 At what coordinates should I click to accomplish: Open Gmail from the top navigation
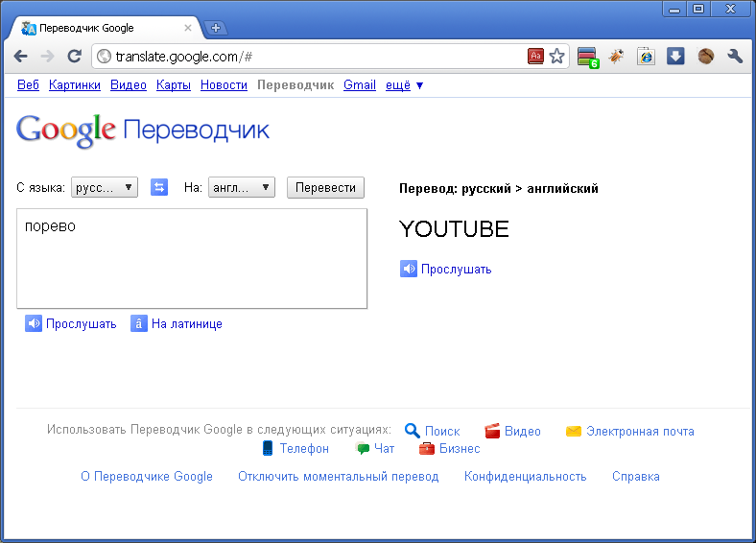click(x=360, y=84)
